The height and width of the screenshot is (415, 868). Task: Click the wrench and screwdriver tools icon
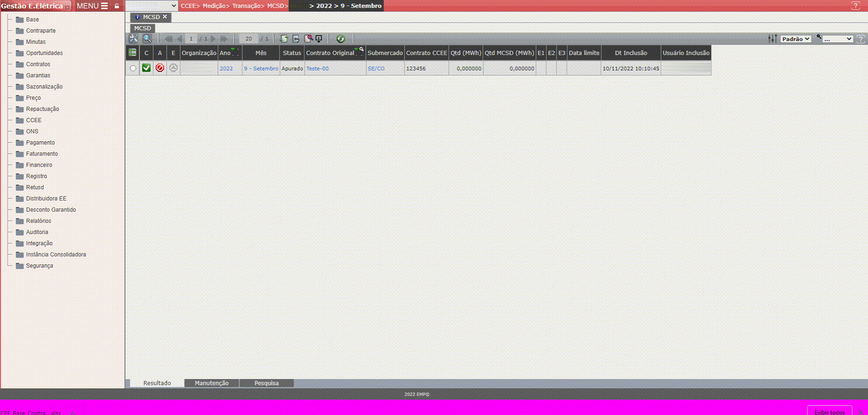click(133, 39)
